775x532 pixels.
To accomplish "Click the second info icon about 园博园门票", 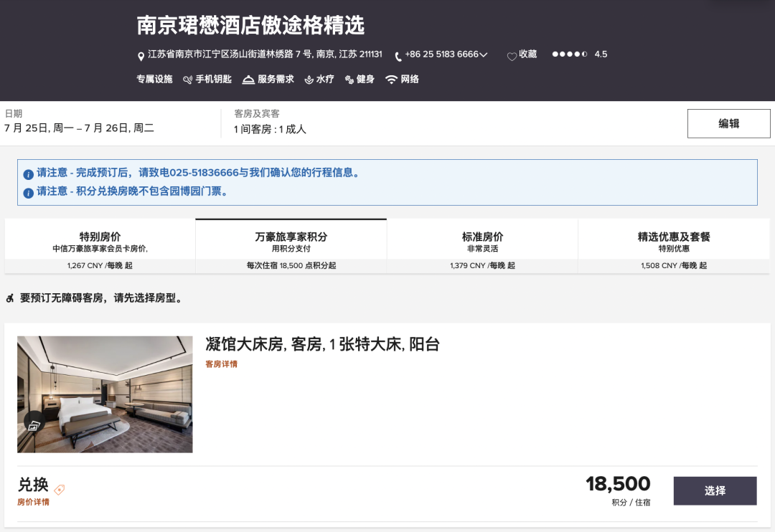I will pyautogui.click(x=29, y=193).
